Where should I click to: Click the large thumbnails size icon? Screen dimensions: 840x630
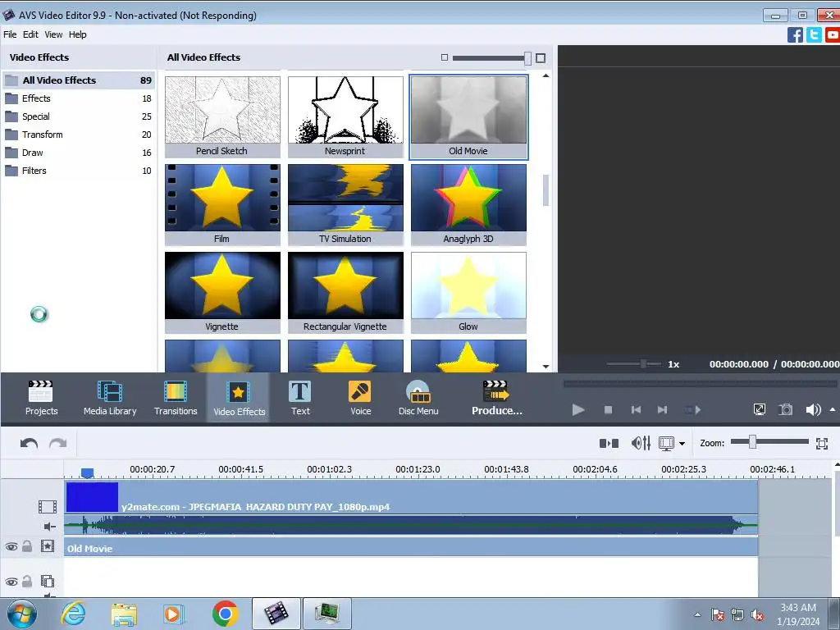541,58
